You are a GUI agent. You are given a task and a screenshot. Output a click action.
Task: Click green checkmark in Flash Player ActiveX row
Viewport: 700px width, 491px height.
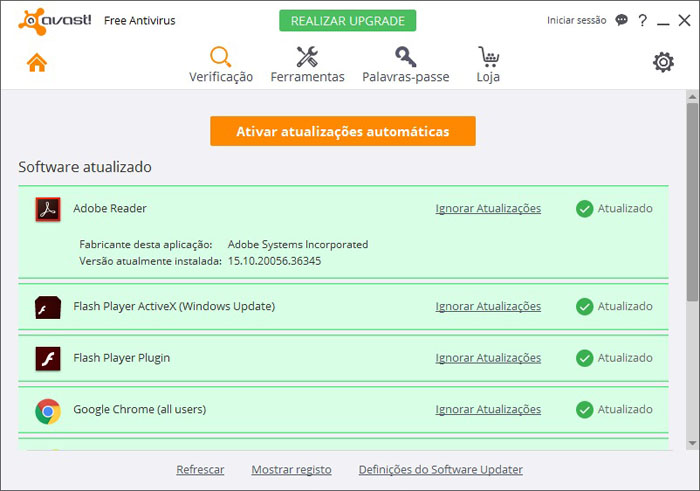pyautogui.click(x=584, y=307)
